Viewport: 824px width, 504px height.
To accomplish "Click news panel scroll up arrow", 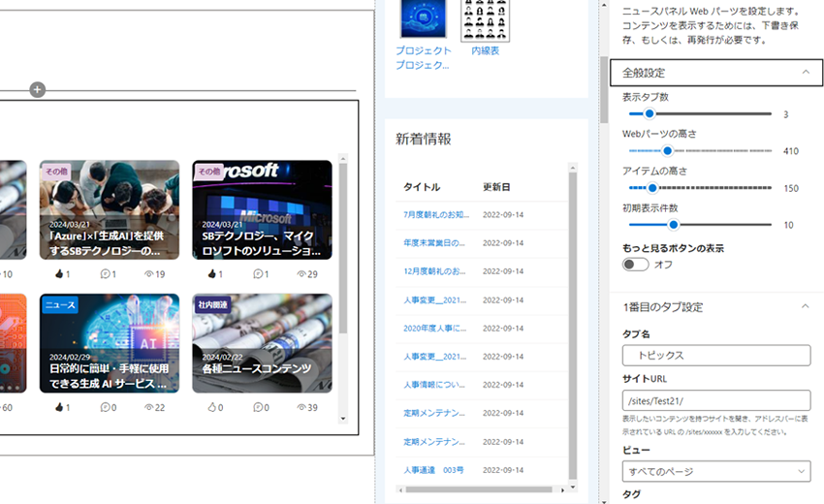I will pos(343,159).
